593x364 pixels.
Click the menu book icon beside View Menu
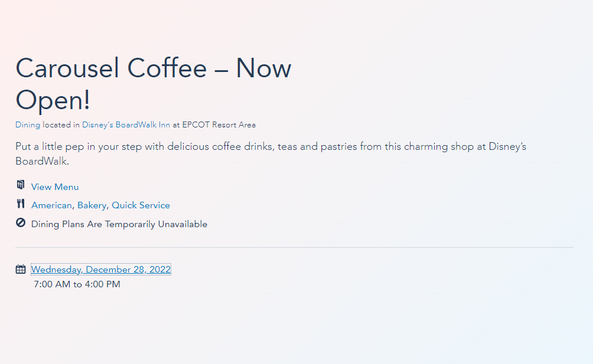(21, 185)
